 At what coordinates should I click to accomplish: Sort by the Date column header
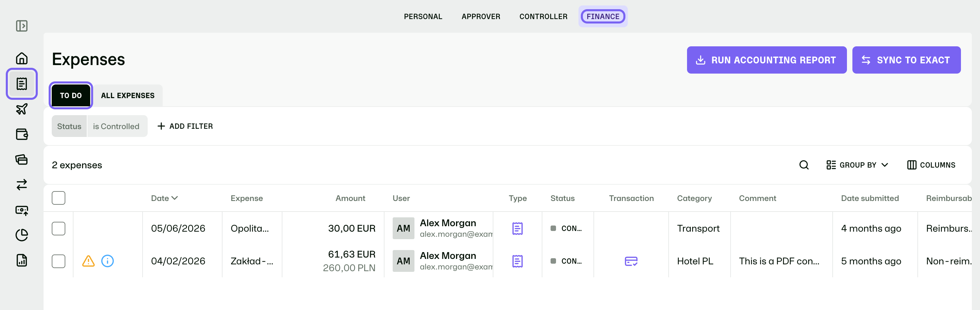pos(164,198)
